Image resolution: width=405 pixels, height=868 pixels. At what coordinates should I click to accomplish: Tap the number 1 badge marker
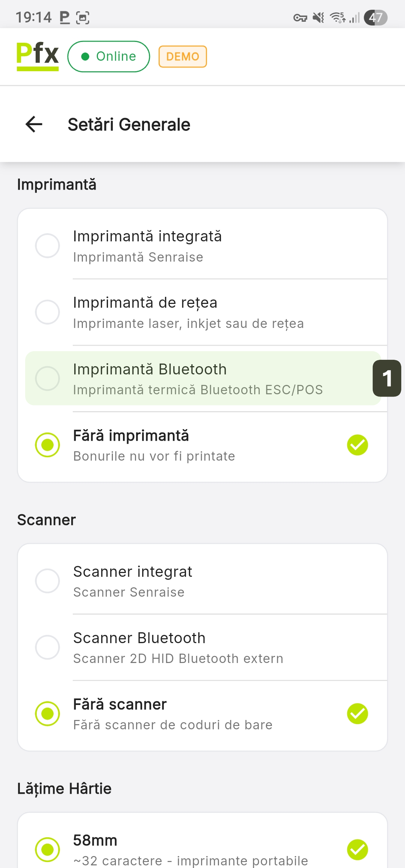pos(387,379)
